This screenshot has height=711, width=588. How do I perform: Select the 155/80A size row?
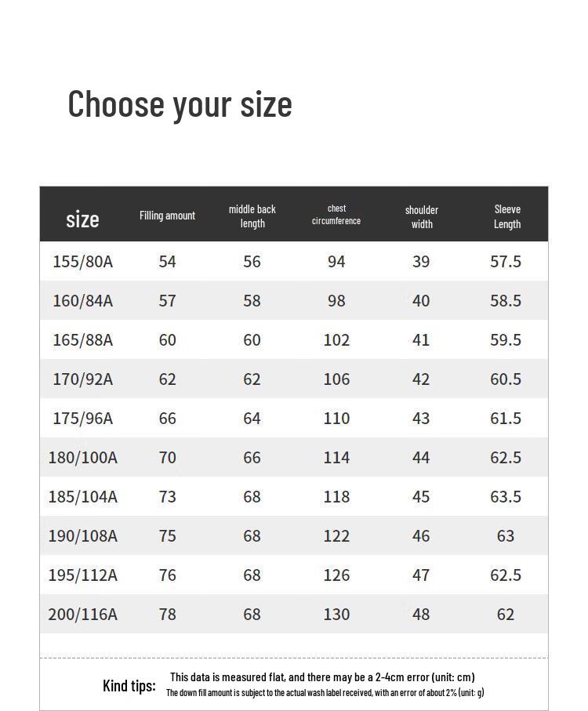pyautogui.click(x=82, y=261)
